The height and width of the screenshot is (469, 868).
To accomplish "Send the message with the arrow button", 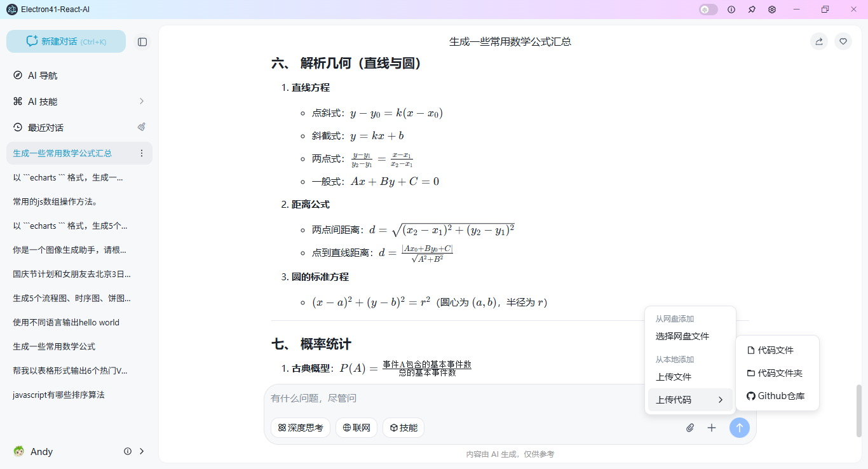I will point(740,428).
